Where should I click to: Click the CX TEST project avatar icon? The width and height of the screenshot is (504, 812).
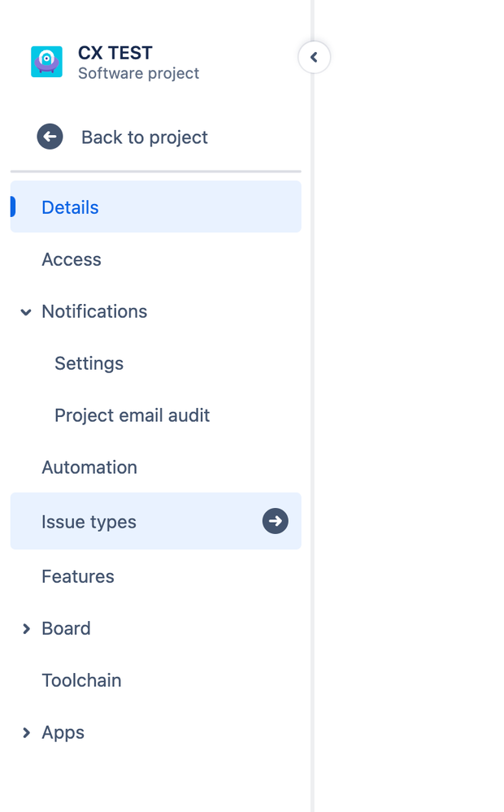point(46,62)
